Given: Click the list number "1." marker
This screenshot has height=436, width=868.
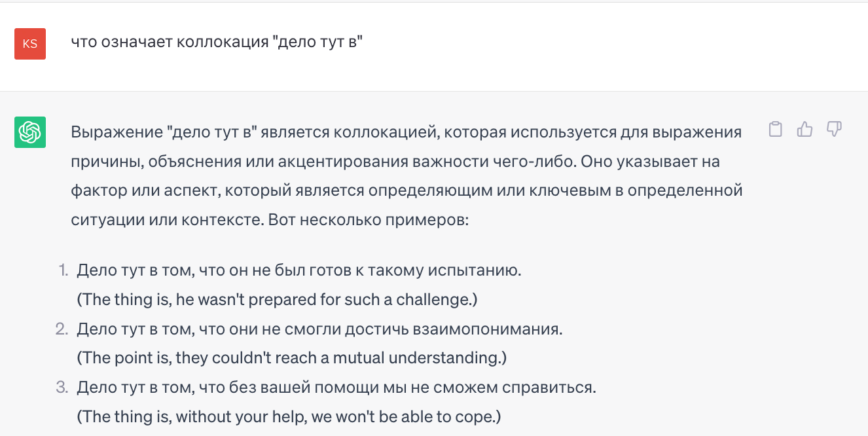Looking at the screenshot, I should [63, 270].
